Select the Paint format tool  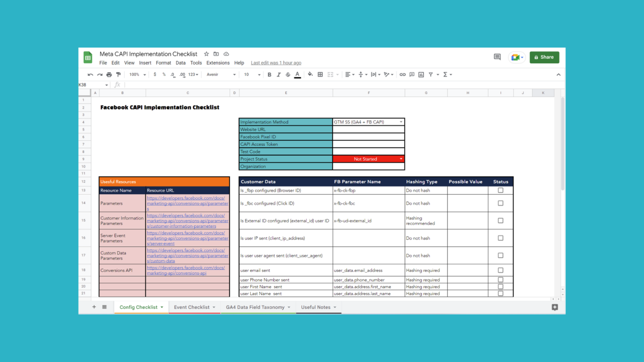119,74
